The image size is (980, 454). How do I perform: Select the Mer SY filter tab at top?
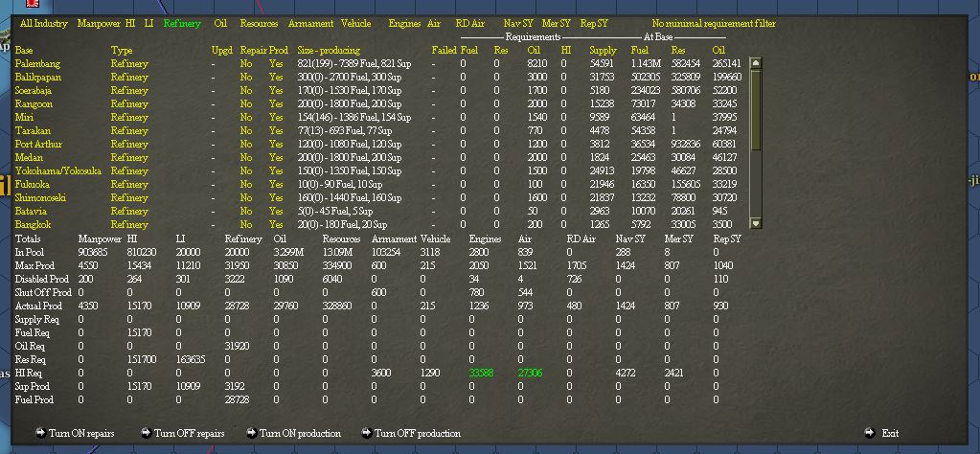click(x=557, y=24)
